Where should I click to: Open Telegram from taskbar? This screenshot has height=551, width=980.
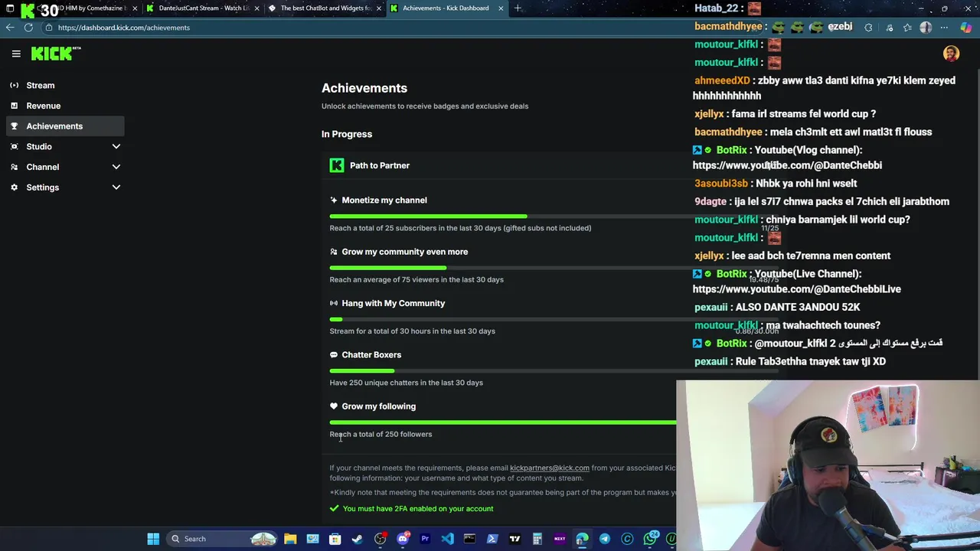click(605, 539)
